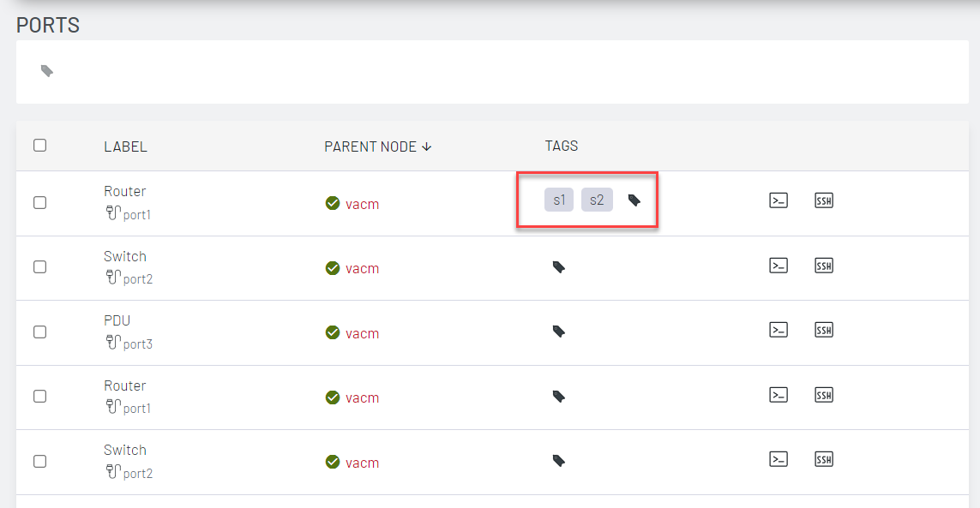Launch SSH session for PDU port3
Screen dimensions: 980x508
point(823,330)
